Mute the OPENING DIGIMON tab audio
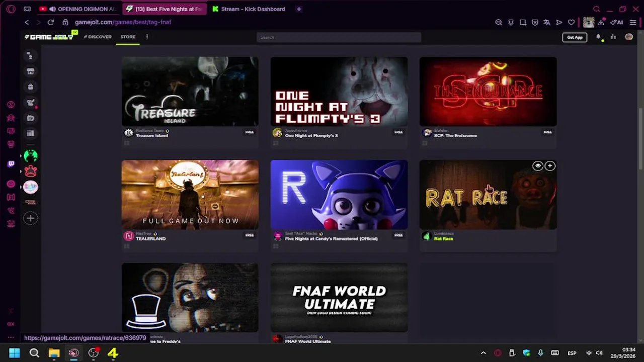644x362 pixels. click(52, 9)
